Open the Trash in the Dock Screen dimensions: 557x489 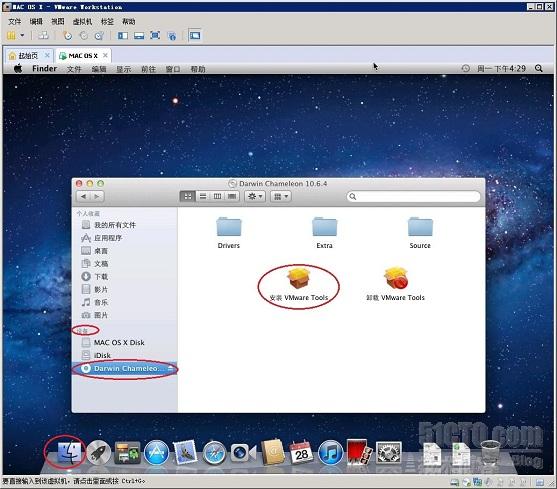pyautogui.click(x=490, y=453)
